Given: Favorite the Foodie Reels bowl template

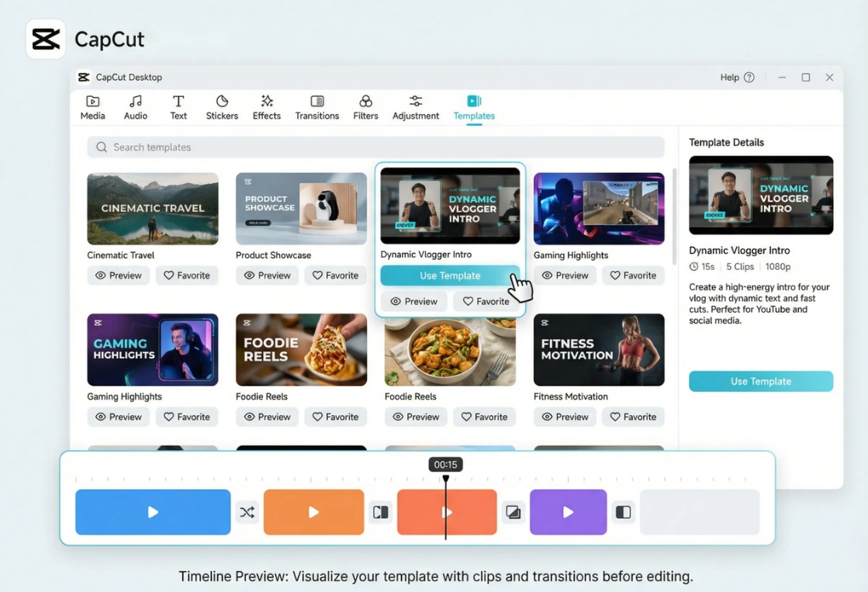Looking at the screenshot, I should 484,417.
